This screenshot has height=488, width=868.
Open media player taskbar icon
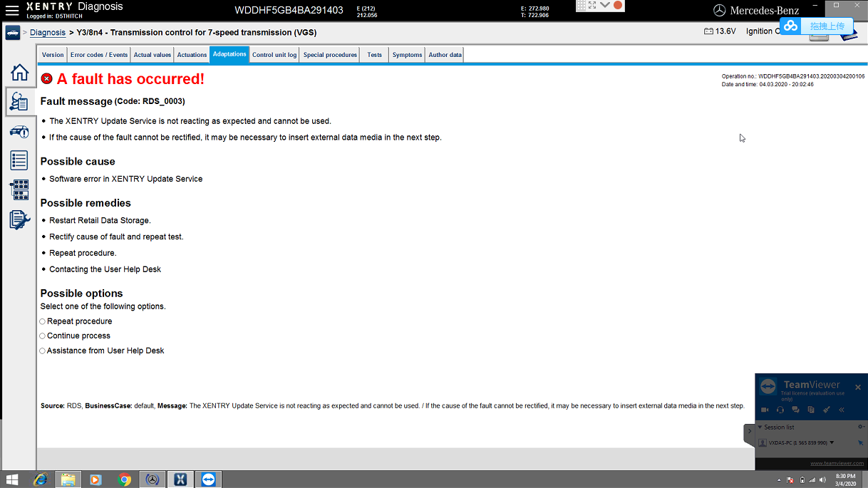[x=95, y=479]
